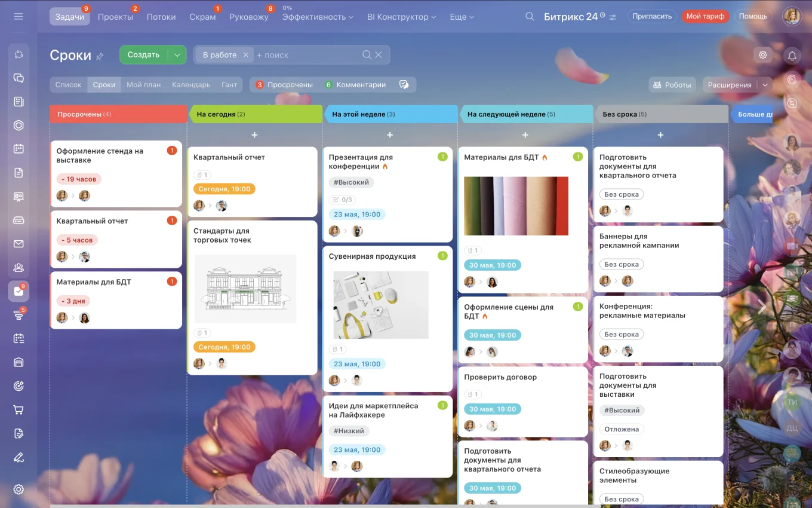Open the Проекты top menu item
Screen dimensions: 812x508
pyautogui.click(x=115, y=17)
